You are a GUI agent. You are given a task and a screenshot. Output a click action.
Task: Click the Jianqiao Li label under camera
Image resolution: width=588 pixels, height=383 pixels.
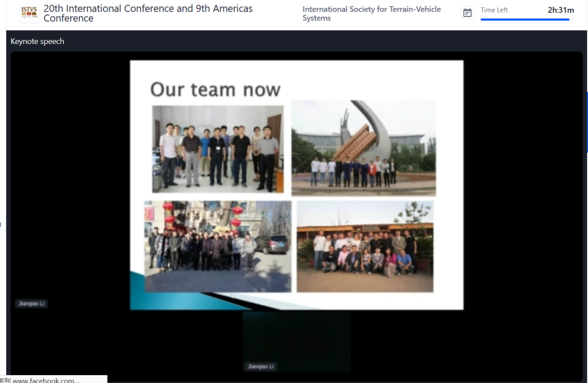point(260,366)
